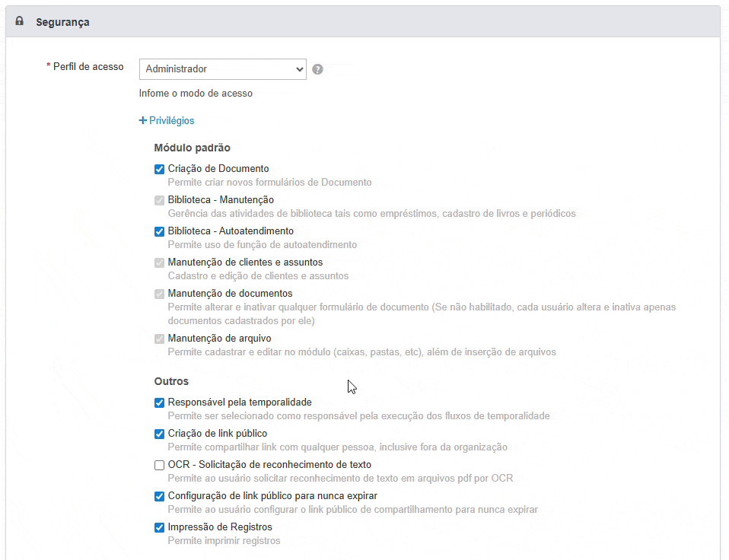Viewport: 729px width, 560px height.
Task: Uncheck Configuração de link público para nunca expirar
Action: tap(159, 496)
